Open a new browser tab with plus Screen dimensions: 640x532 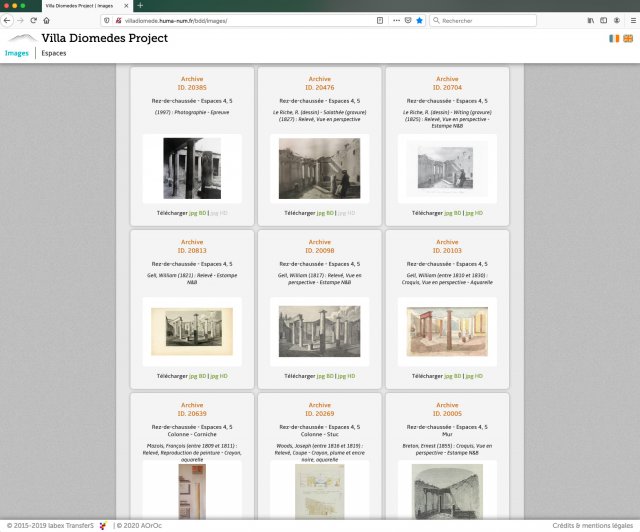point(140,5)
